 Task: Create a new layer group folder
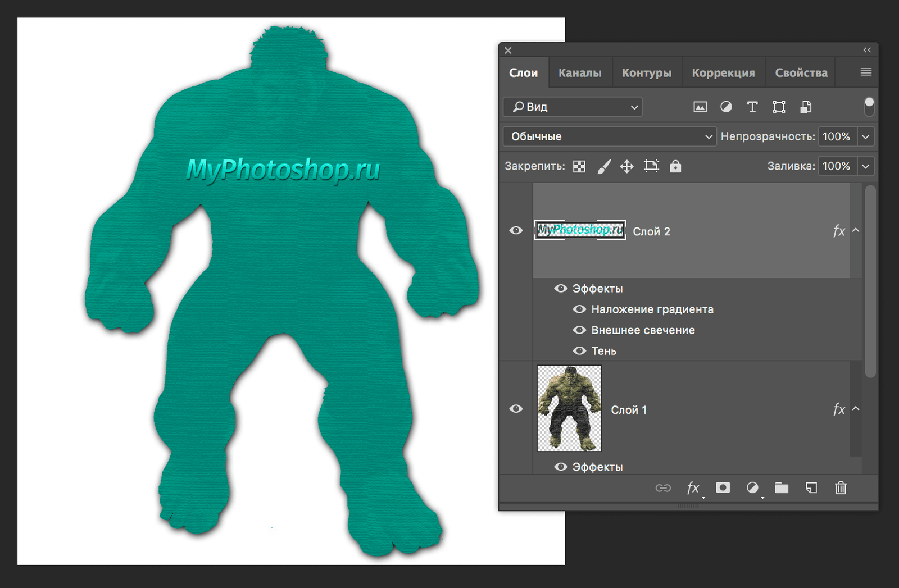(782, 488)
